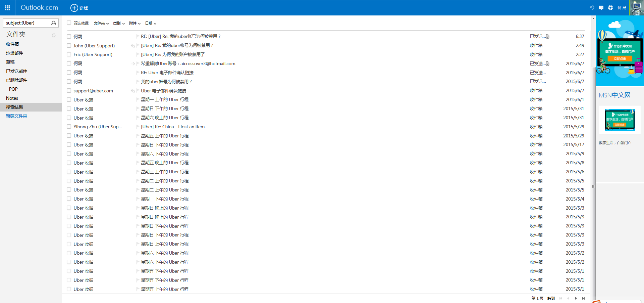
Task: Flag the John (Uber Support) email
Action: click(x=138, y=45)
